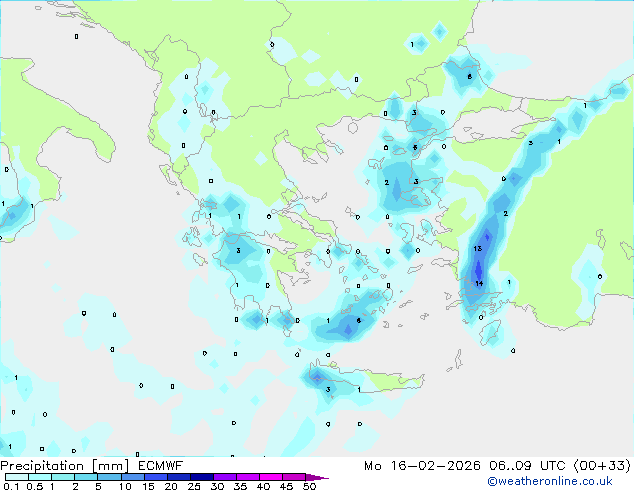Click the '50' legend scale label
The height and width of the screenshot is (490, 634).
click(x=309, y=486)
